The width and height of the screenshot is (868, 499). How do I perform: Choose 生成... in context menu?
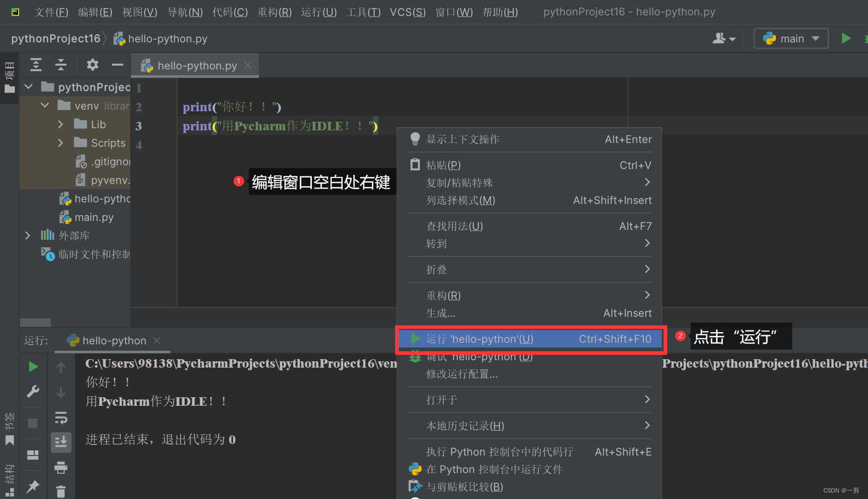(530, 313)
